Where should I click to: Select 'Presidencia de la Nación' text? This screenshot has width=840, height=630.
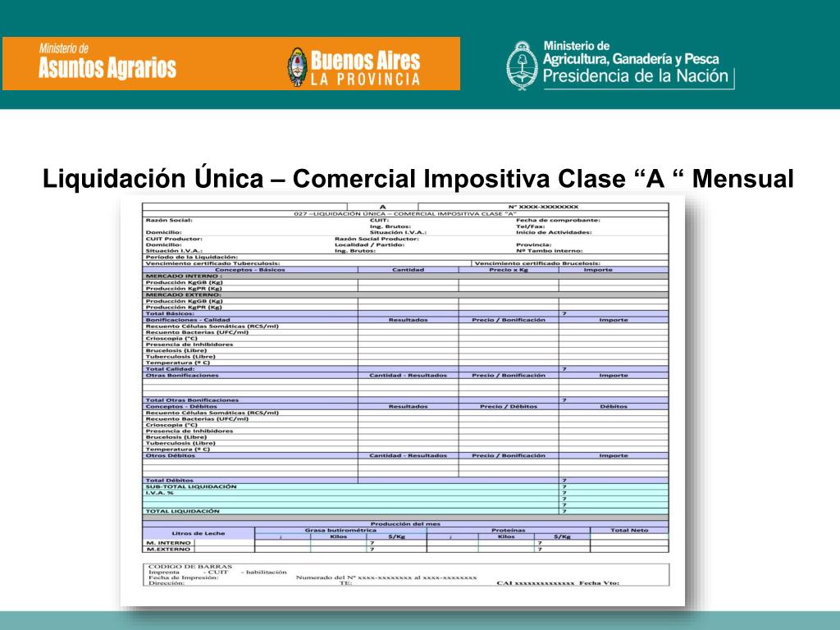(636, 76)
